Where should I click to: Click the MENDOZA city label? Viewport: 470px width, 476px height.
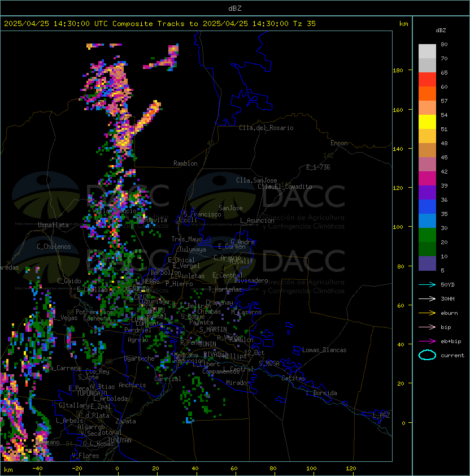click(x=137, y=288)
